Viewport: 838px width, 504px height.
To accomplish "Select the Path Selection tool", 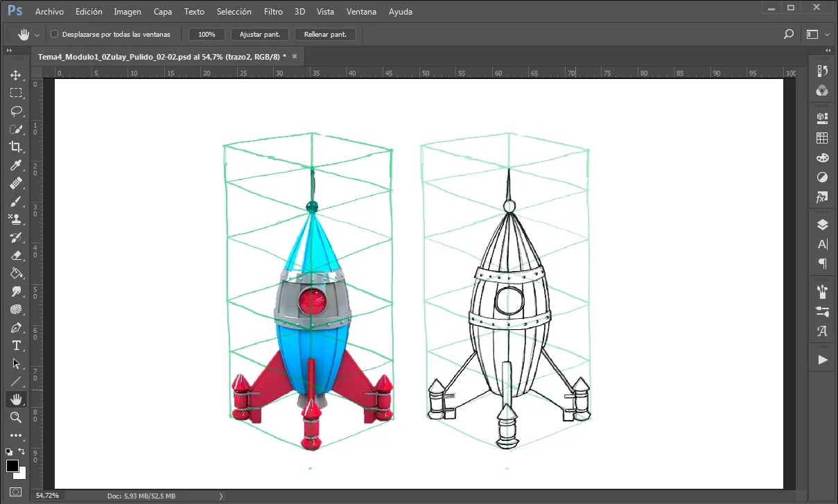I will pyautogui.click(x=16, y=363).
